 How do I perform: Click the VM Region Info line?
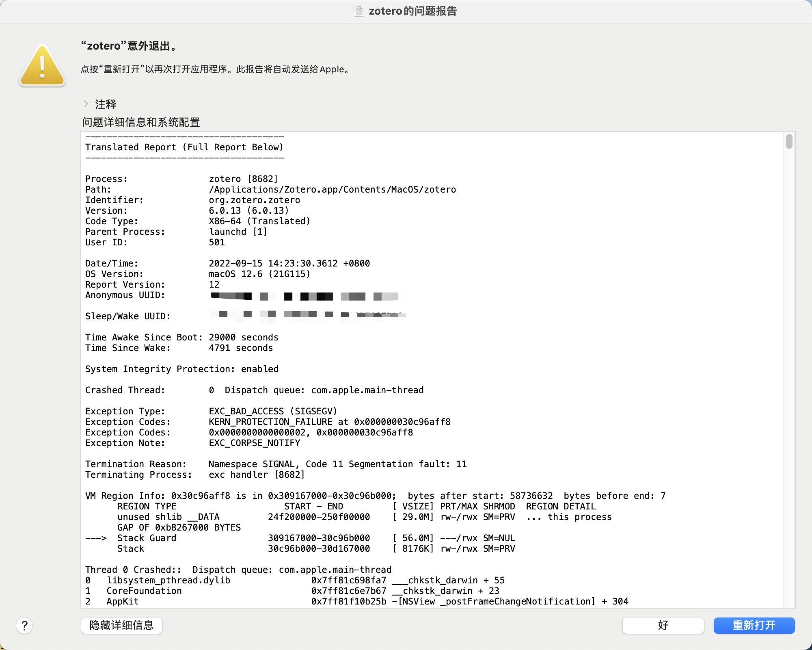coord(376,496)
